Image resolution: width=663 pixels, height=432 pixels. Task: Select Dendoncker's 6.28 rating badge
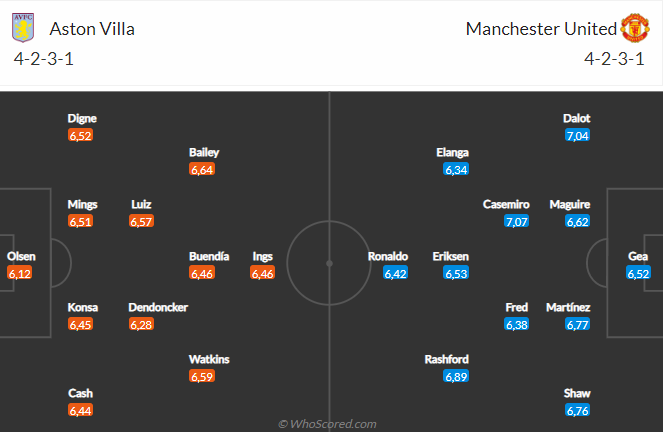tap(143, 324)
